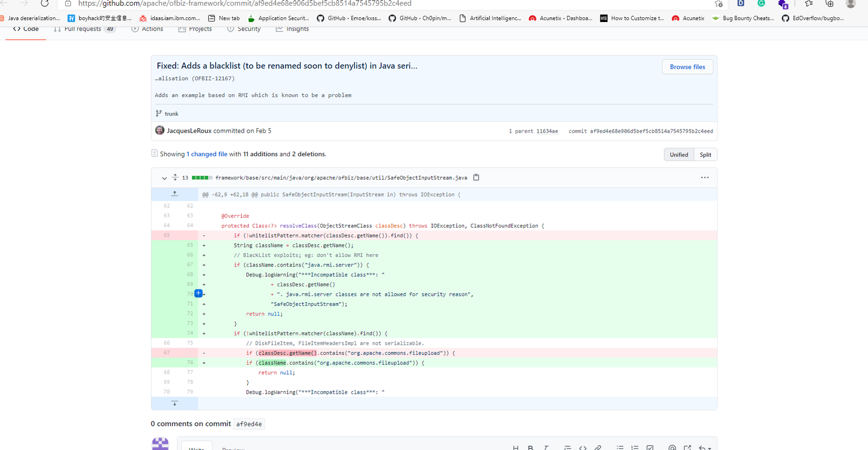Add a link using comment toolbar icon
Image resolution: width=868 pixels, height=450 pixels.
click(x=598, y=448)
